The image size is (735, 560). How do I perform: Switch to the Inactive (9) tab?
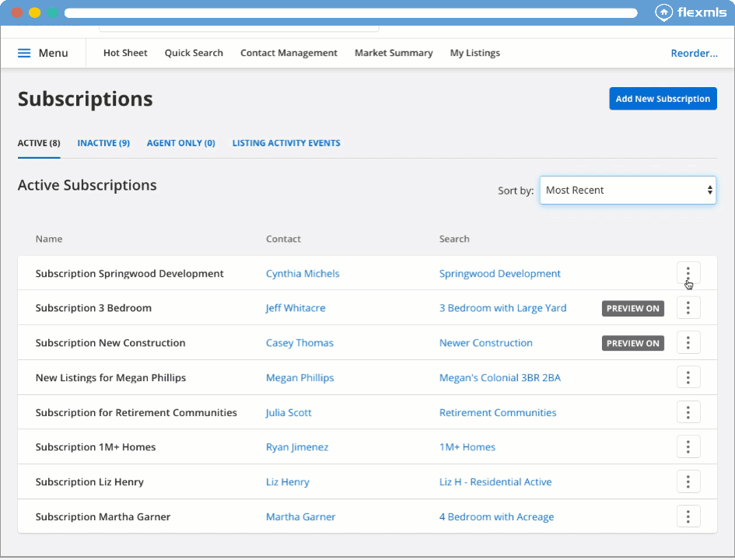tap(103, 143)
